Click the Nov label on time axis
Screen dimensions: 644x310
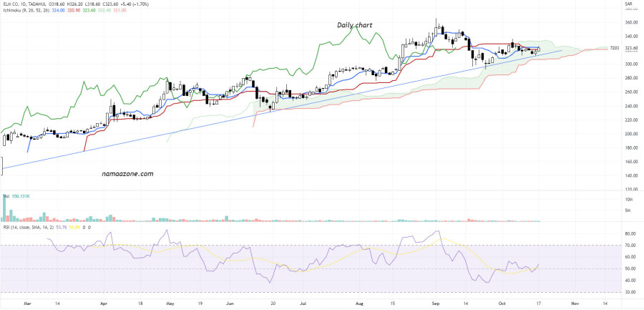[575, 304]
